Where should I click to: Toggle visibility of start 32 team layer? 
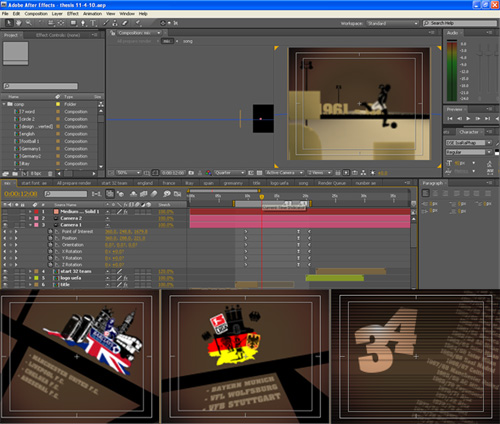pyautogui.click(x=5, y=271)
